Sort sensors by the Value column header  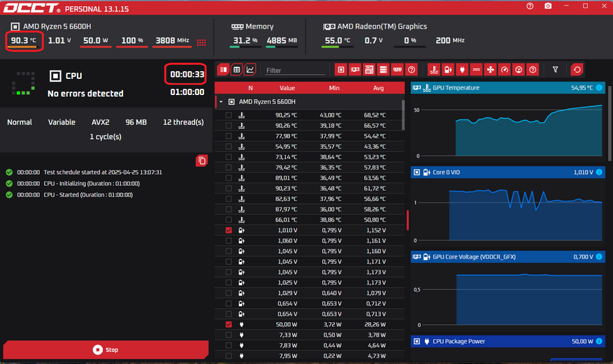287,88
